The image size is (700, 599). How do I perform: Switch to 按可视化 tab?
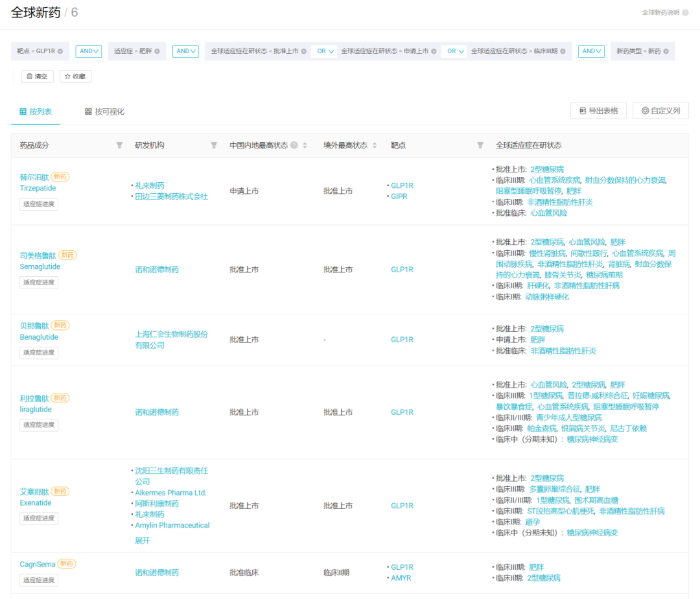(104, 112)
